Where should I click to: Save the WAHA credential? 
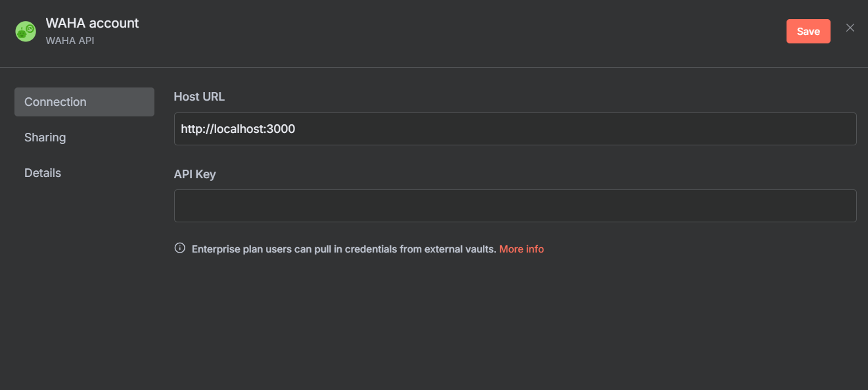point(808,32)
